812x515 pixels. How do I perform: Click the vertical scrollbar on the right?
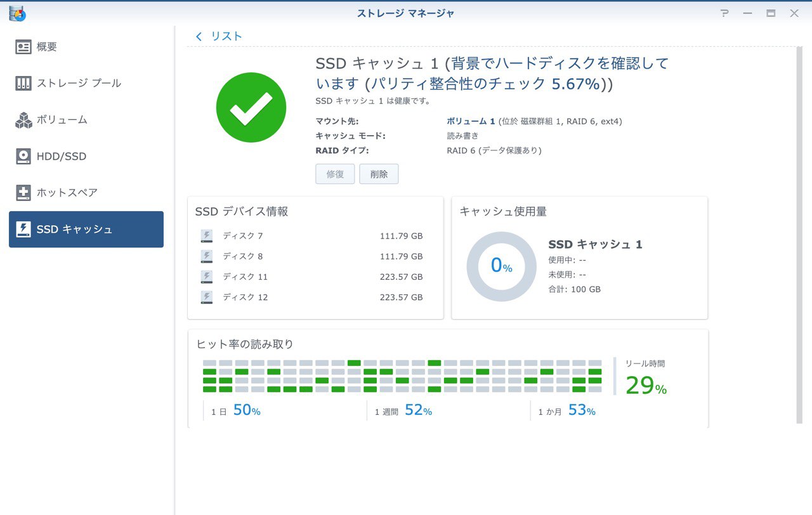click(799, 235)
